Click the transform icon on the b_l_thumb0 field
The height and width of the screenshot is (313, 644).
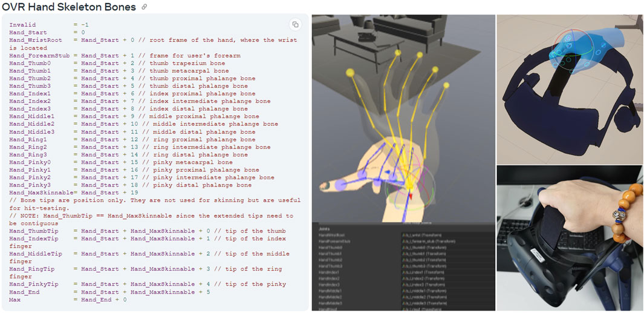pyautogui.click(x=404, y=248)
